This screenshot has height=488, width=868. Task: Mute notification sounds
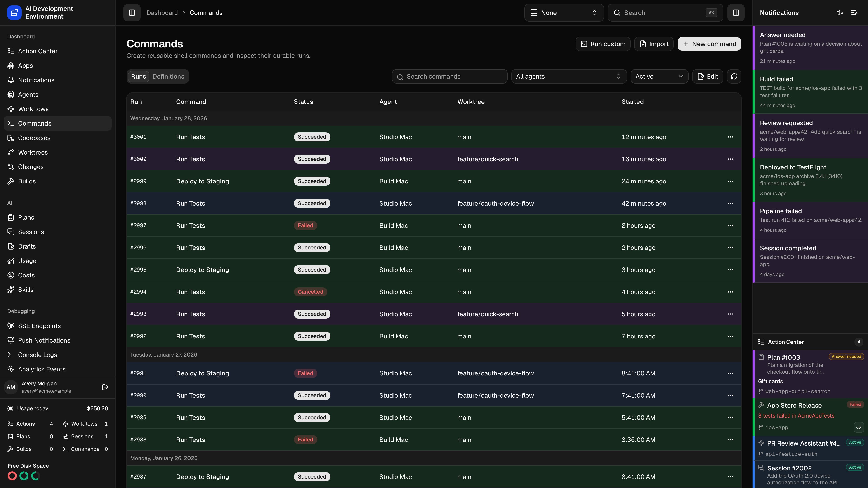(x=840, y=13)
